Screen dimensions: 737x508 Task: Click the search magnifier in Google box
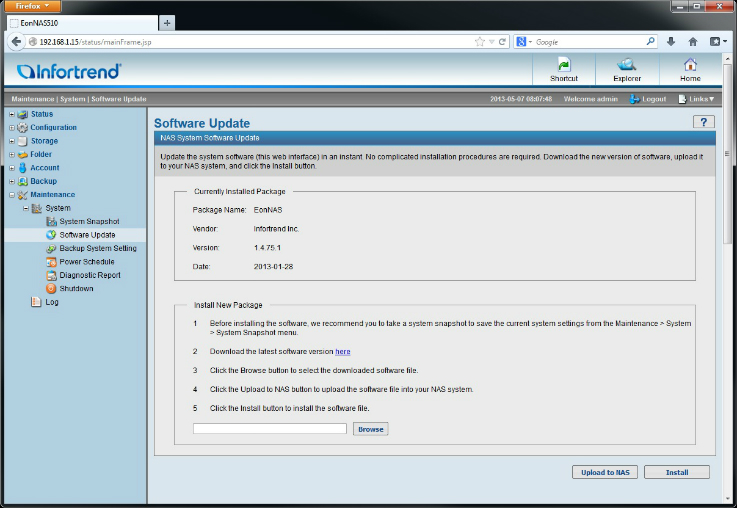click(651, 41)
